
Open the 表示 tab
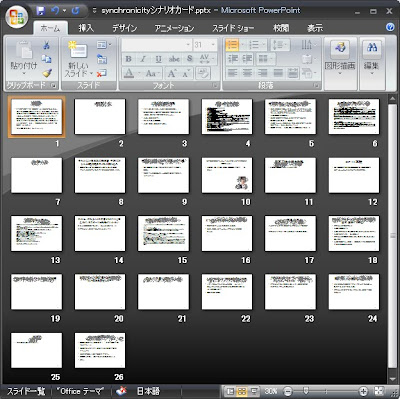pyautogui.click(x=315, y=28)
